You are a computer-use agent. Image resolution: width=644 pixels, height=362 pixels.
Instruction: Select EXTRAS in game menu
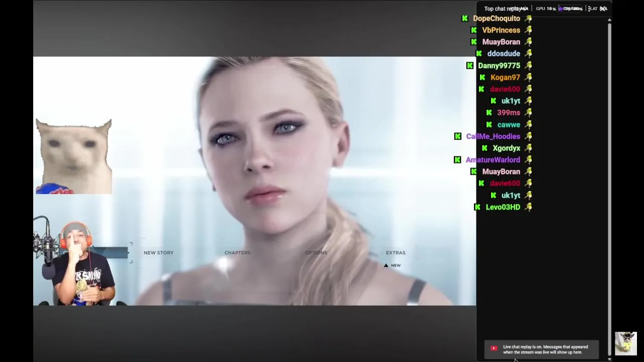(x=395, y=253)
